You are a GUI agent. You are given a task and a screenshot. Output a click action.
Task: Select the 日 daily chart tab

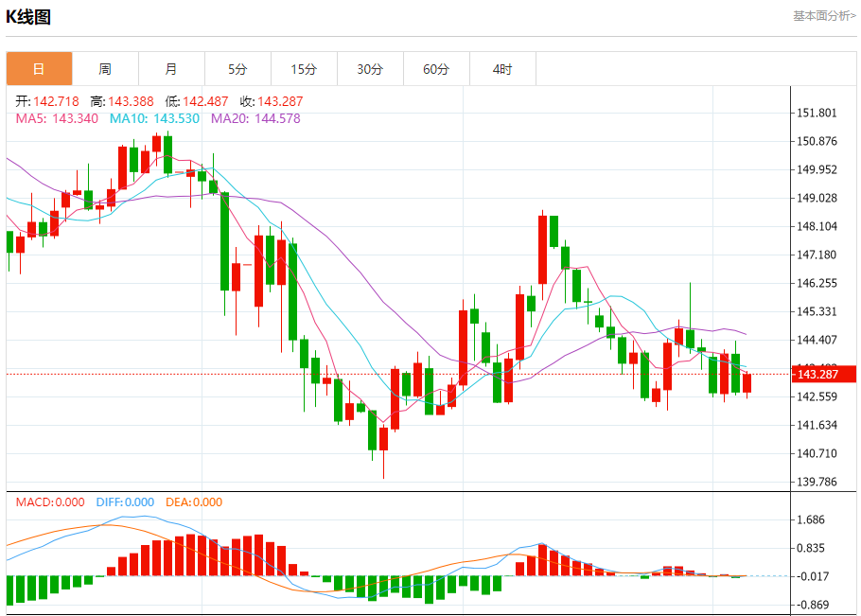tap(39, 69)
